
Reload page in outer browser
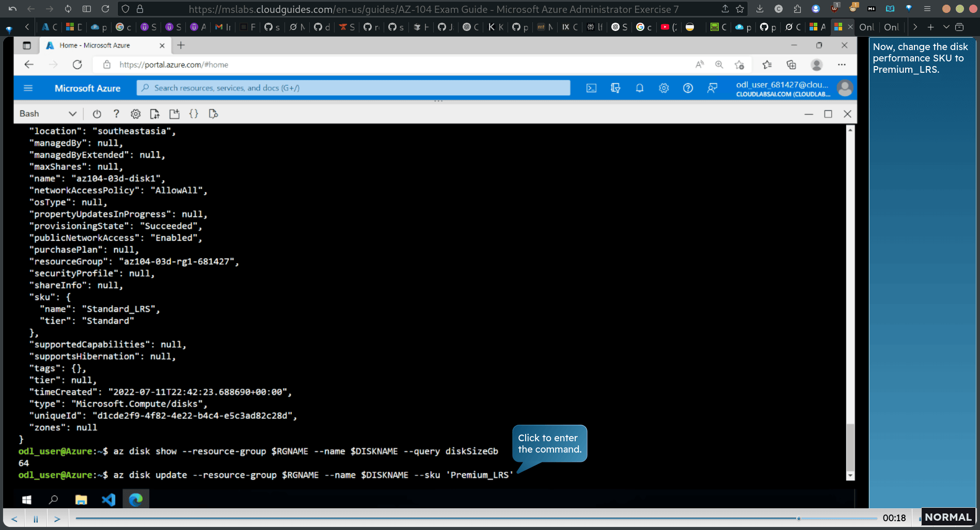105,9
